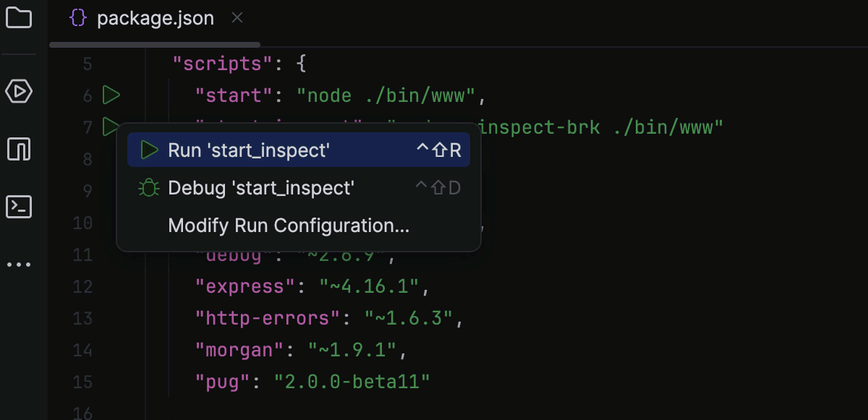Click the bug icon beside Debug 'start_inspect'
The width and height of the screenshot is (868, 420).
pyautogui.click(x=150, y=187)
